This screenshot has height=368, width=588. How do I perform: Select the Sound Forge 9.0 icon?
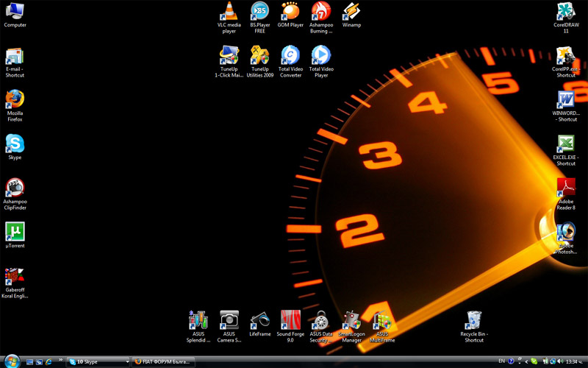(290, 320)
